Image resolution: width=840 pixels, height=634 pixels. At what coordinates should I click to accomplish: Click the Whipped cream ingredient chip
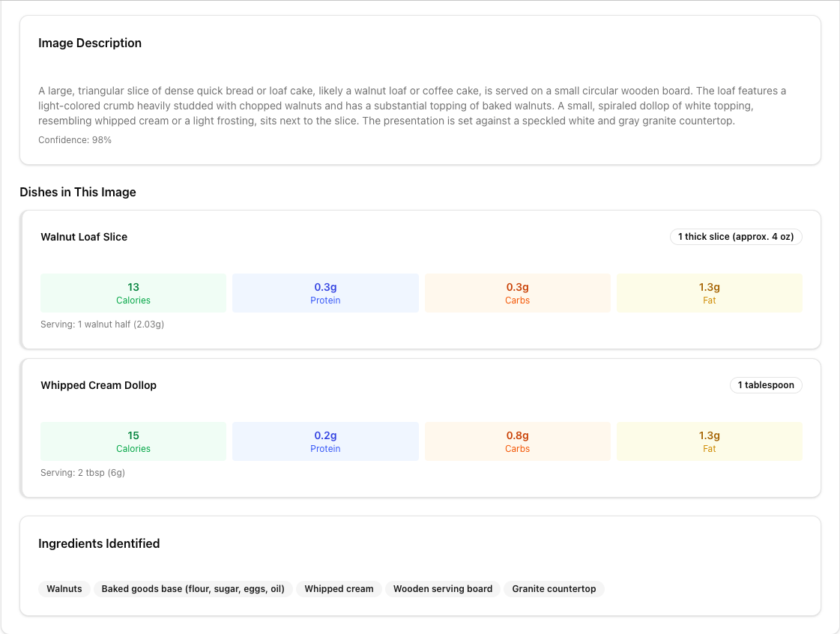tap(339, 589)
